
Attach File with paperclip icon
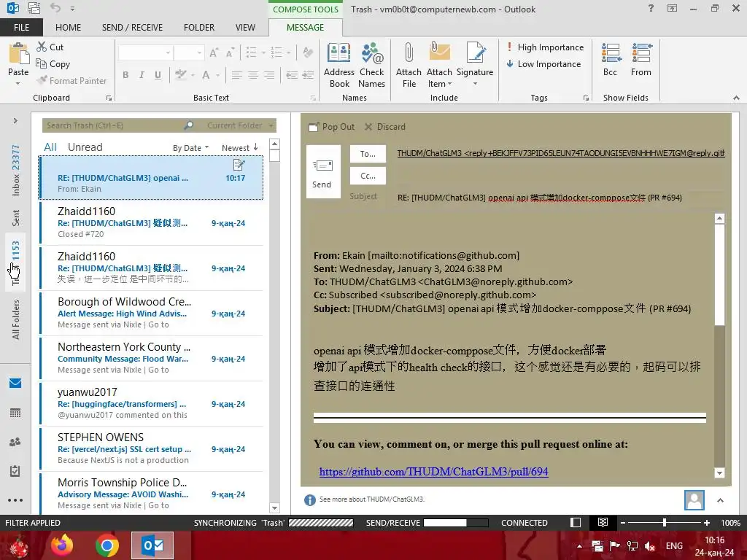409,65
